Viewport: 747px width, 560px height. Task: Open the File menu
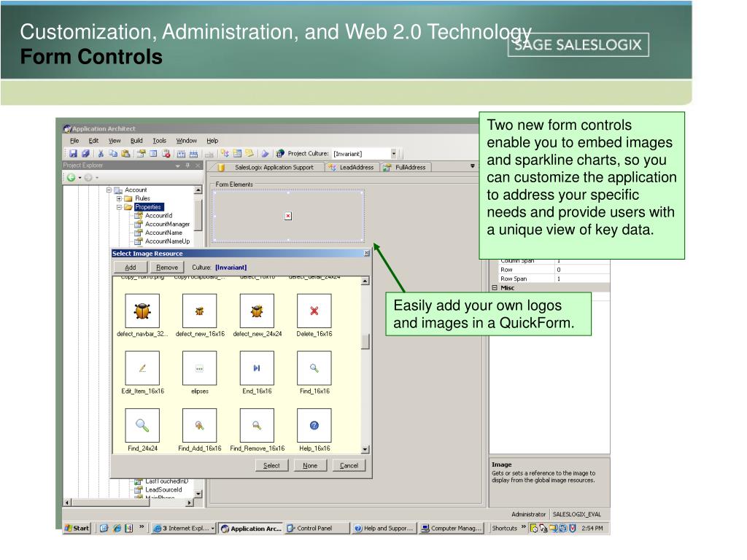point(74,141)
